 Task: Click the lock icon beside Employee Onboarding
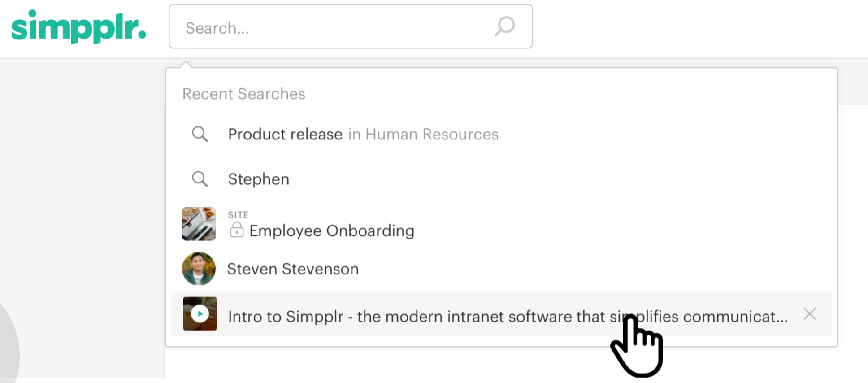click(x=236, y=230)
